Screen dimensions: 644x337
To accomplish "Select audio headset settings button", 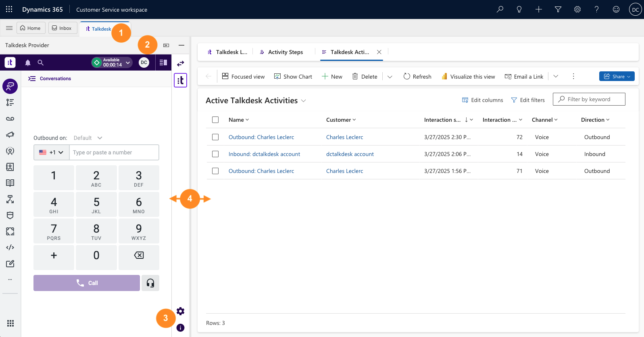I will pos(150,283).
